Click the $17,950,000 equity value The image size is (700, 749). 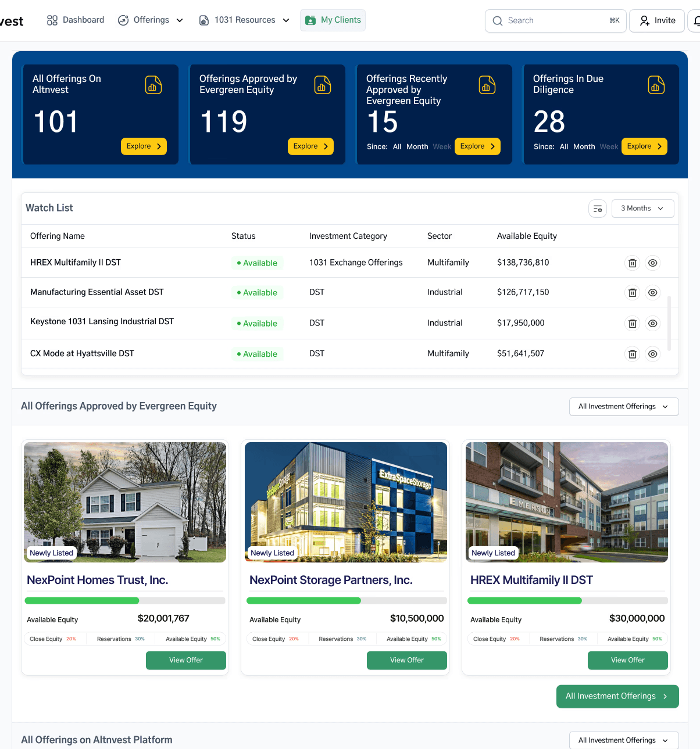coord(521,323)
